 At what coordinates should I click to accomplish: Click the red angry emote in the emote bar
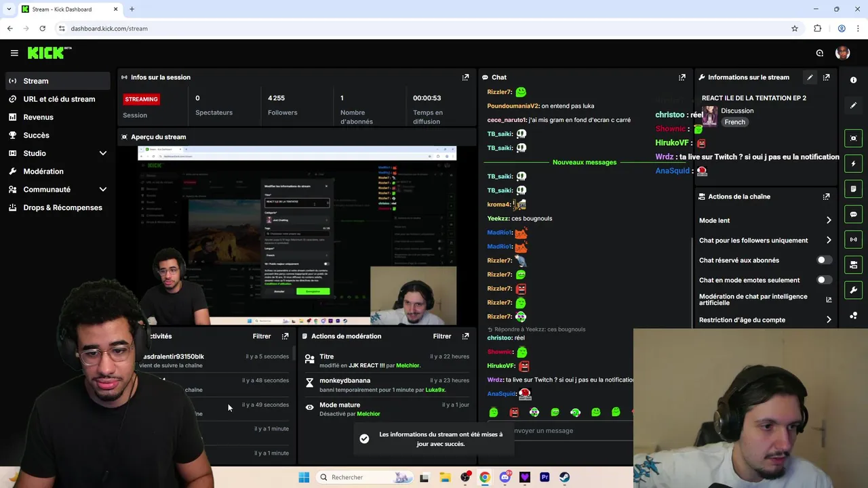coord(514,412)
